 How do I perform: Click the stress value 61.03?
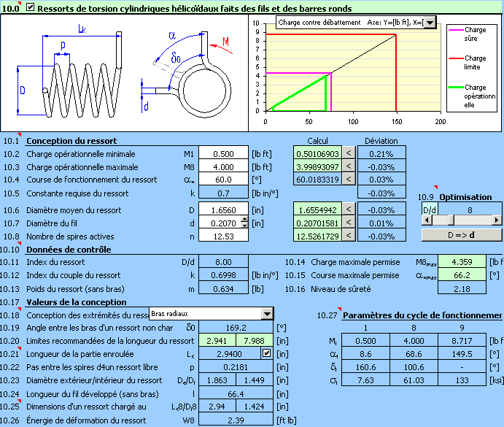[414, 380]
